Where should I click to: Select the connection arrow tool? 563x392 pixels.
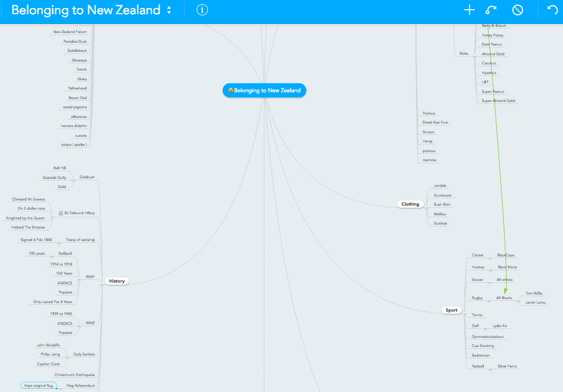click(491, 10)
